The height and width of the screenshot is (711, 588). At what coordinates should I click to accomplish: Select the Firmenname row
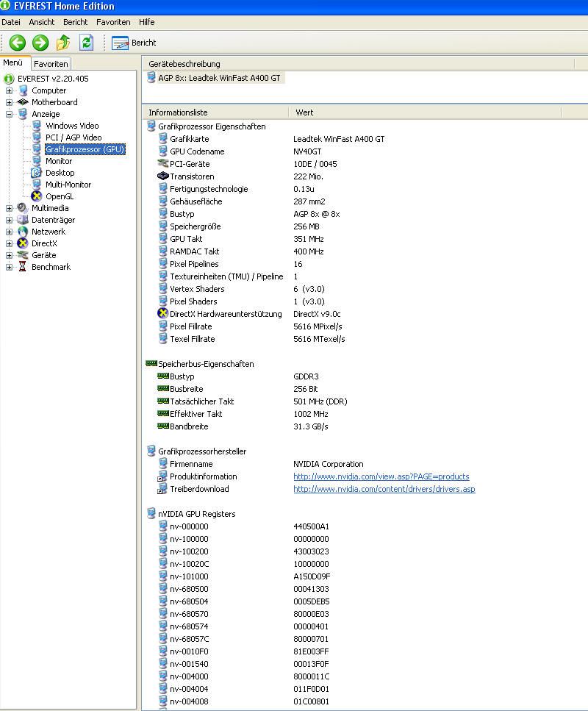click(x=191, y=464)
